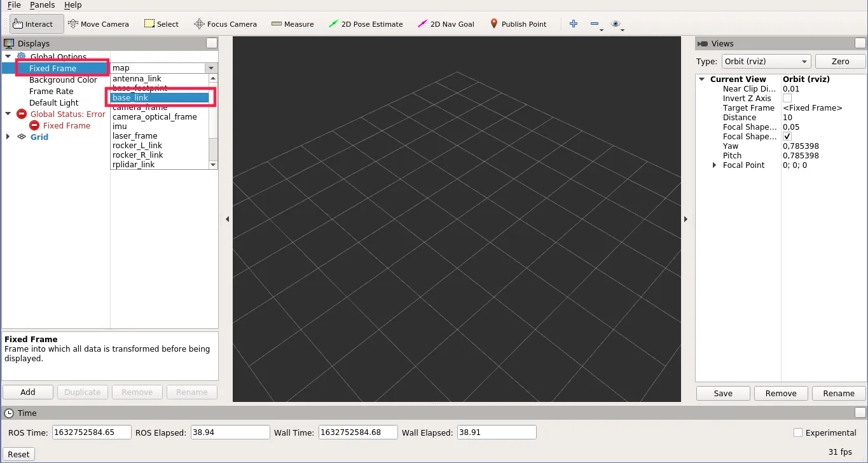This screenshot has width=868, height=463.
Task: Activate the Publish Point tool
Action: point(519,24)
